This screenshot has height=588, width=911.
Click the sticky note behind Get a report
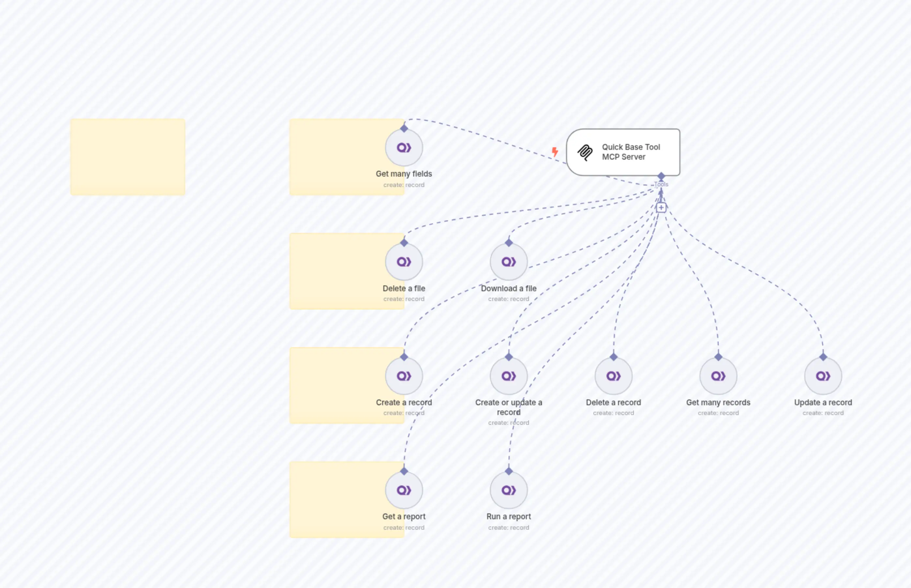336,499
